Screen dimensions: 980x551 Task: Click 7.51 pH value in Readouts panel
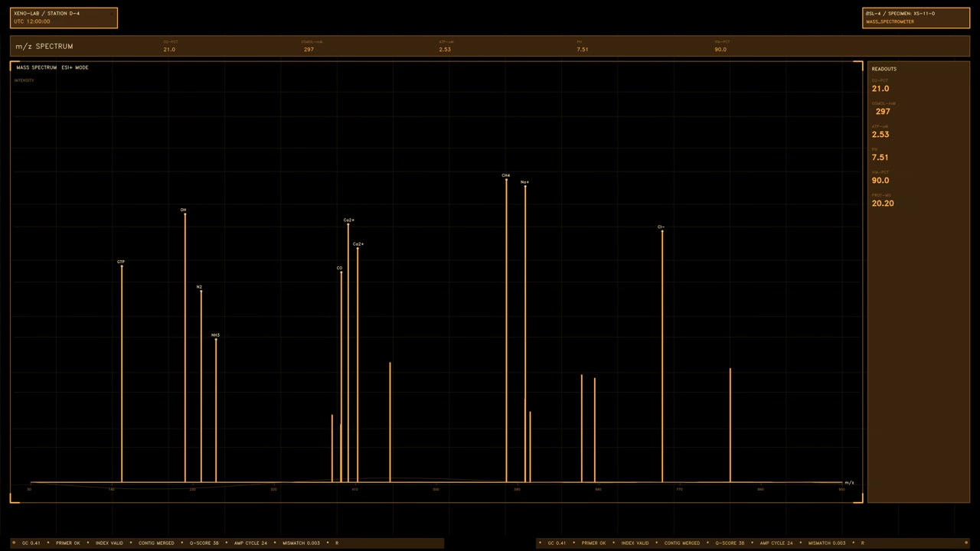(880, 158)
